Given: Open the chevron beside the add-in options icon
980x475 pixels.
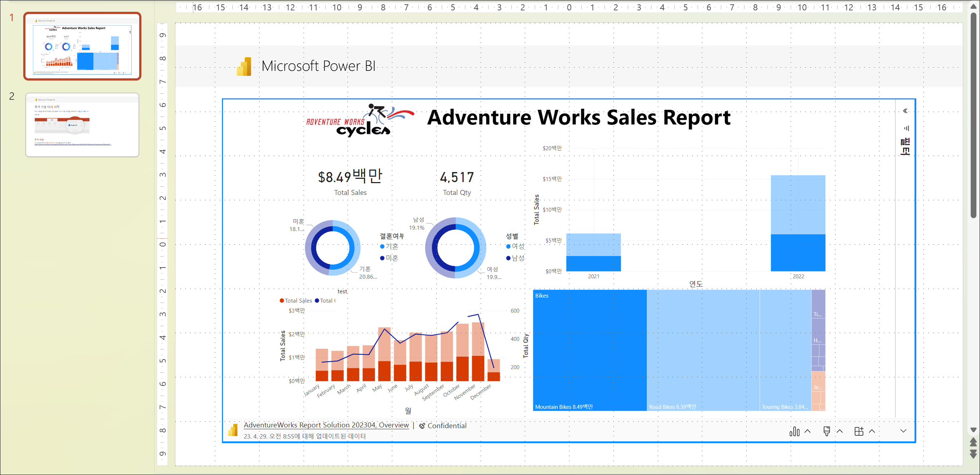Looking at the screenshot, I should (x=872, y=431).
